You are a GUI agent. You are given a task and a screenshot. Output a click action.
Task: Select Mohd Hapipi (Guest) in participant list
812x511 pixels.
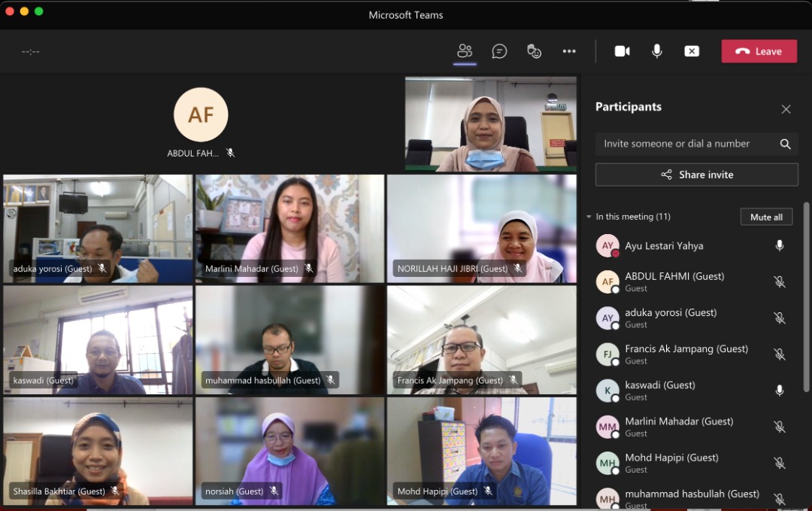pos(671,458)
